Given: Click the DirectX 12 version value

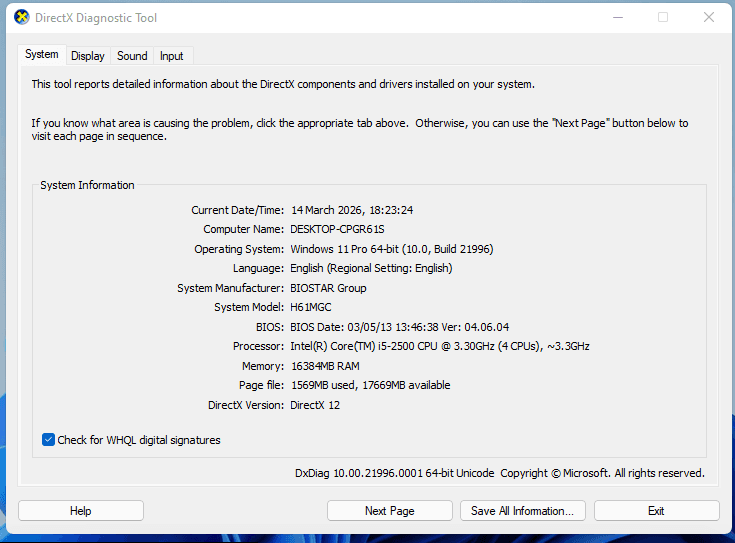Looking at the screenshot, I should (x=315, y=405).
